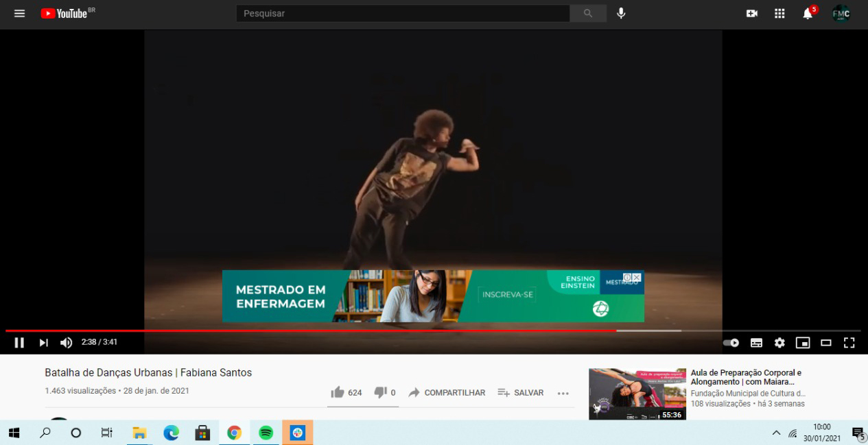The image size is (868, 445).
Task: Close the Mestrado em Enfermagem ad banner
Action: pos(637,277)
